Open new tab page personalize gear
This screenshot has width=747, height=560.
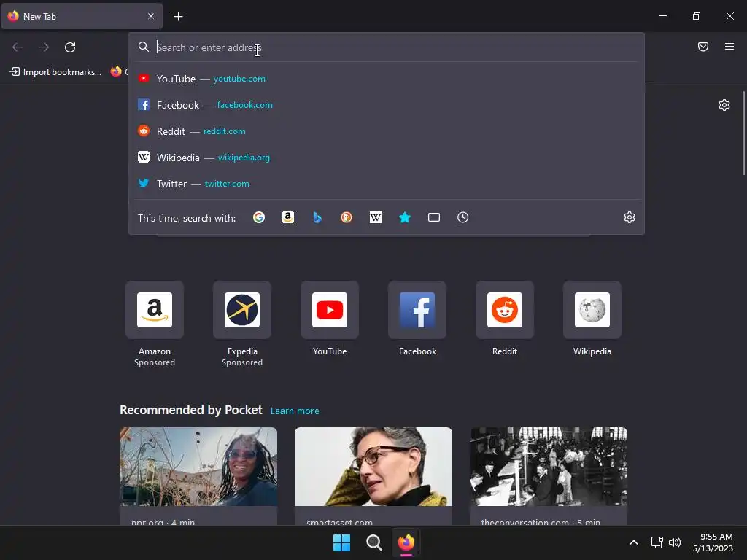tap(724, 105)
